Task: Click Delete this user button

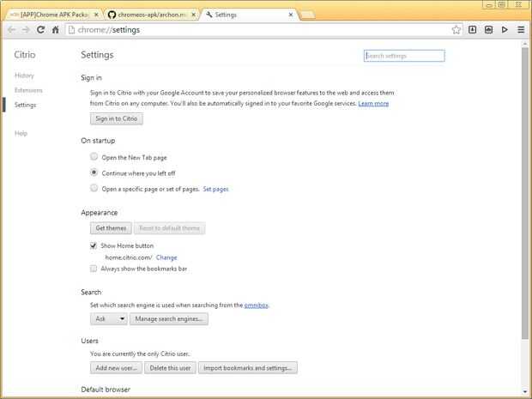Action: [x=170, y=368]
